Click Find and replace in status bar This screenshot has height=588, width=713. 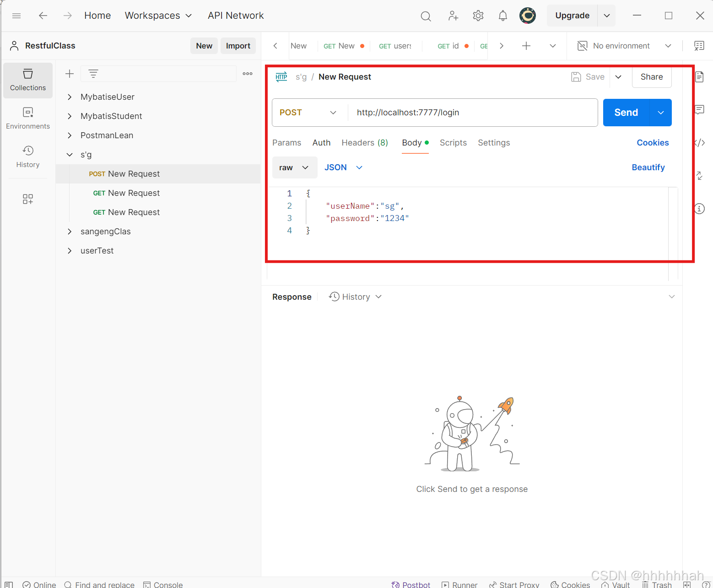pos(99,585)
